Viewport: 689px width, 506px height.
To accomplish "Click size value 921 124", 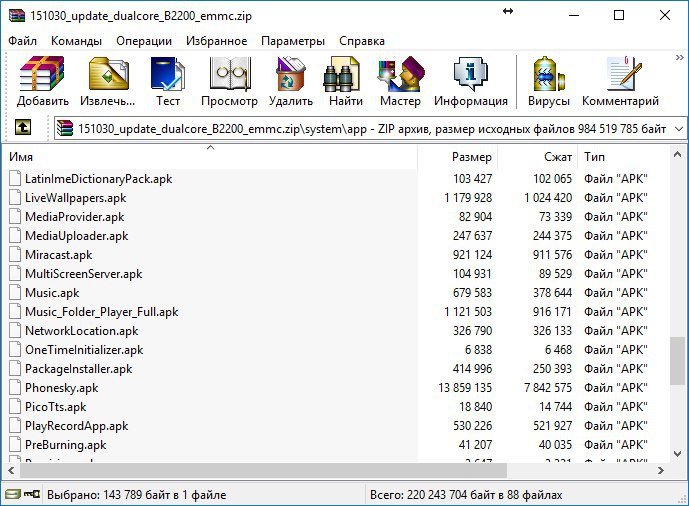I will point(472,254).
